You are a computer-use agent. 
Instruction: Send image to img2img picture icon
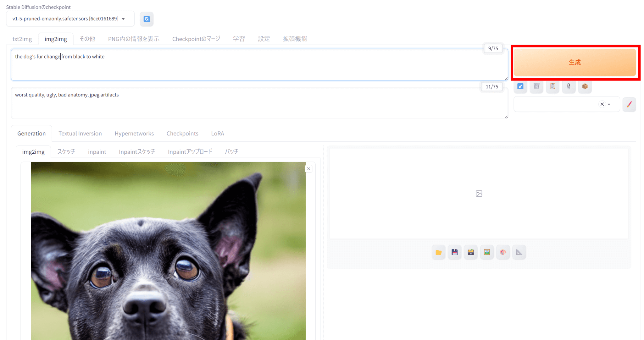point(487,252)
